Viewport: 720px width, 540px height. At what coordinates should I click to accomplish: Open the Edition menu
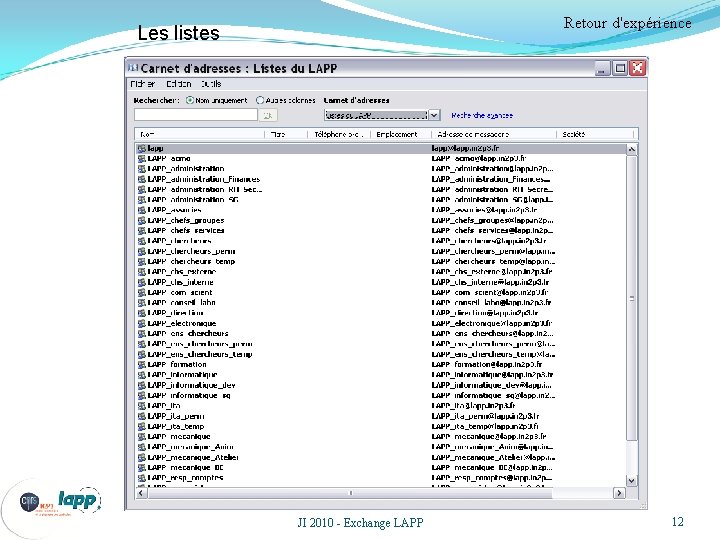coord(179,84)
